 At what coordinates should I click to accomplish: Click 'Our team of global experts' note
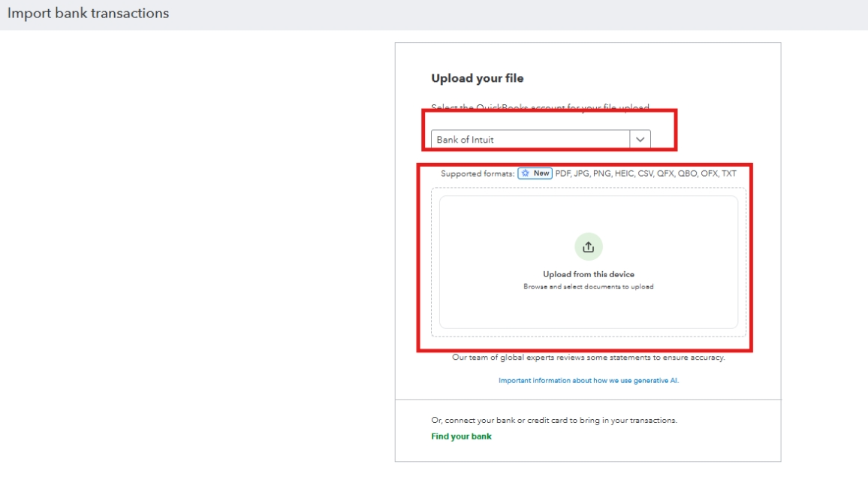(589, 358)
